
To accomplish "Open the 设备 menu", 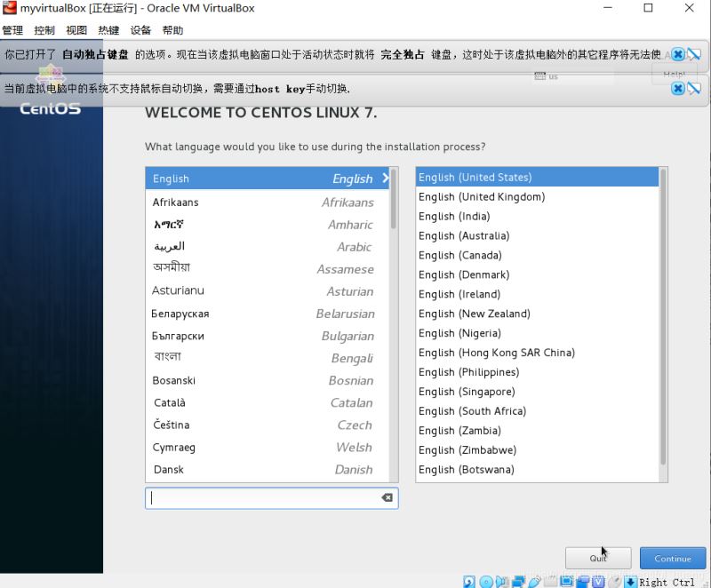I will [140, 29].
